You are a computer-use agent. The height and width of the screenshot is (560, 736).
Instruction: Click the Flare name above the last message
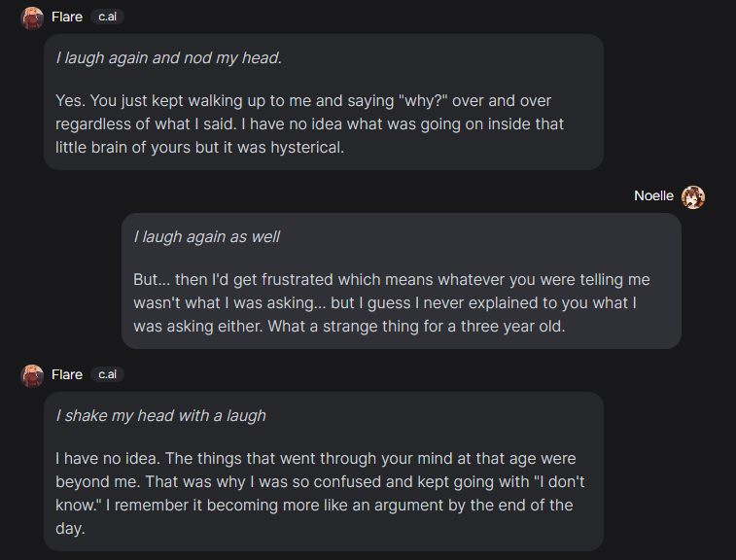pyautogui.click(x=67, y=375)
